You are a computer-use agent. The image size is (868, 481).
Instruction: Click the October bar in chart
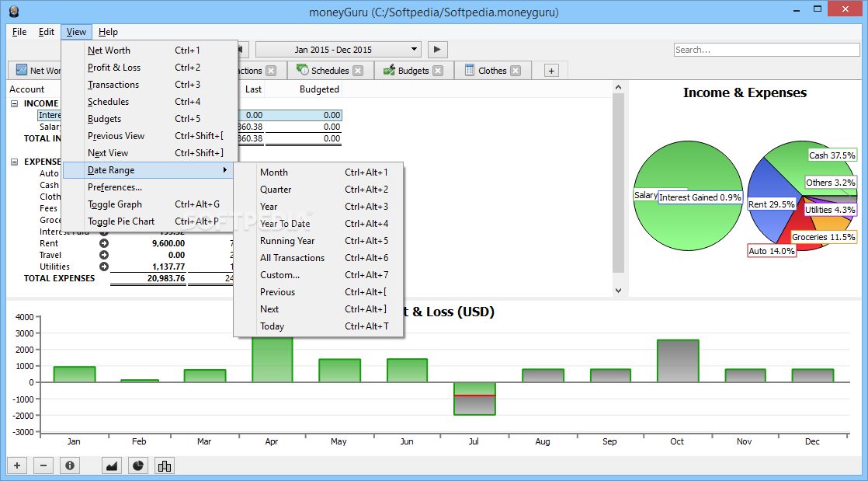[678, 361]
